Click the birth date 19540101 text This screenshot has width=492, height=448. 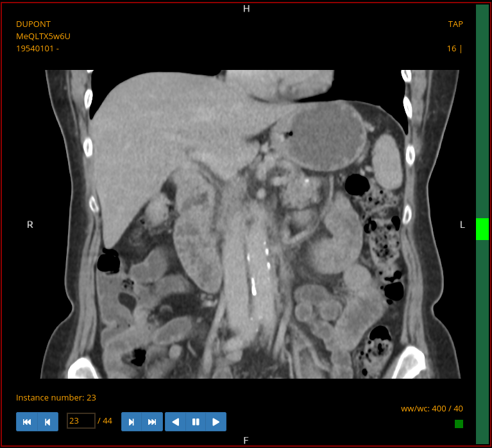37,49
